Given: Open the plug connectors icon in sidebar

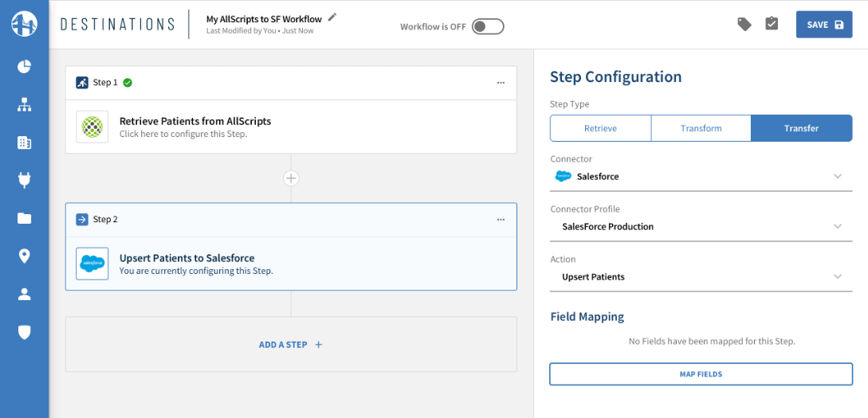Looking at the screenshot, I should pos(24,180).
